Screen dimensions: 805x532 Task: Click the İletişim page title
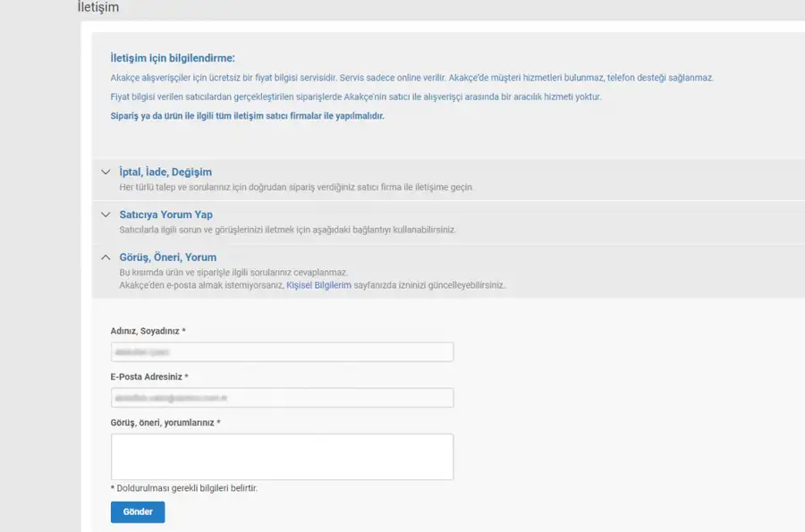pyautogui.click(x=98, y=7)
